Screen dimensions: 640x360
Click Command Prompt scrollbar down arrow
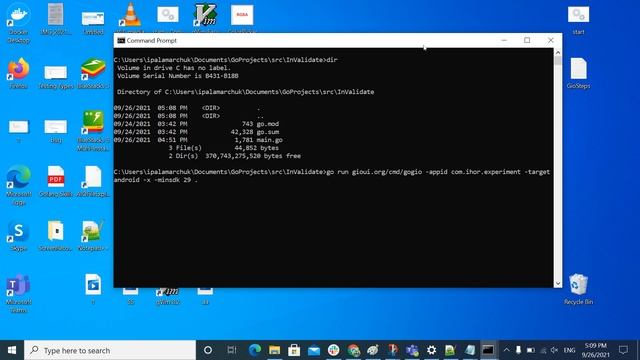pos(558,283)
